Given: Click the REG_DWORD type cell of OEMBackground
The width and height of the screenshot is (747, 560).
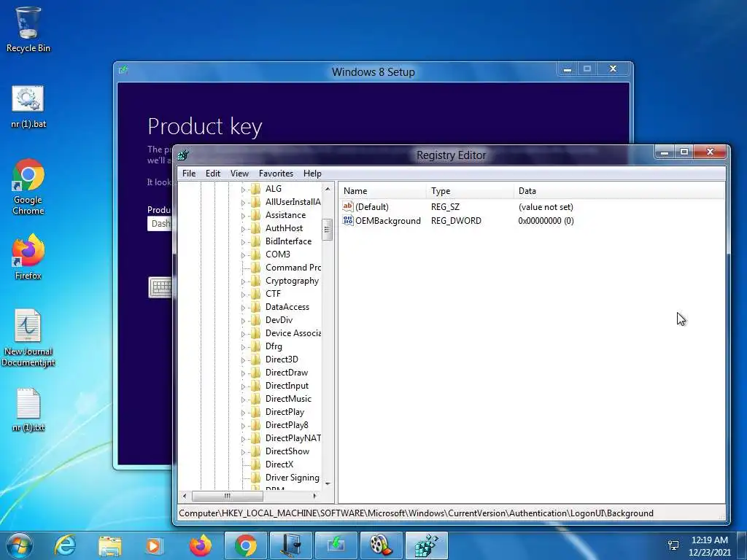Looking at the screenshot, I should coord(456,220).
